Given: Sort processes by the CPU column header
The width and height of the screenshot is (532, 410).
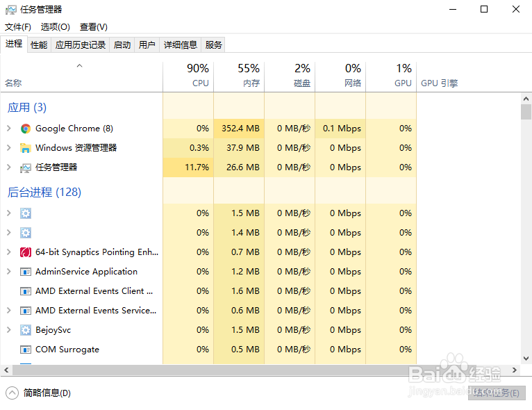Looking at the screenshot, I should [188, 76].
